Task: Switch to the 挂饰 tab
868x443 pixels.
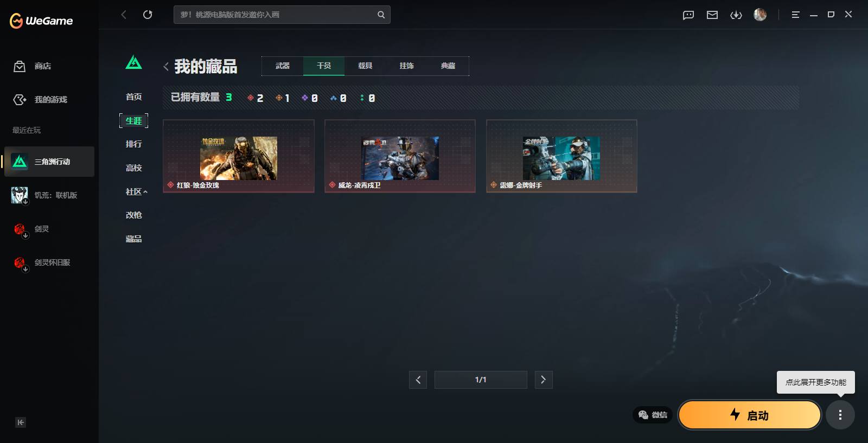Action: (x=406, y=66)
